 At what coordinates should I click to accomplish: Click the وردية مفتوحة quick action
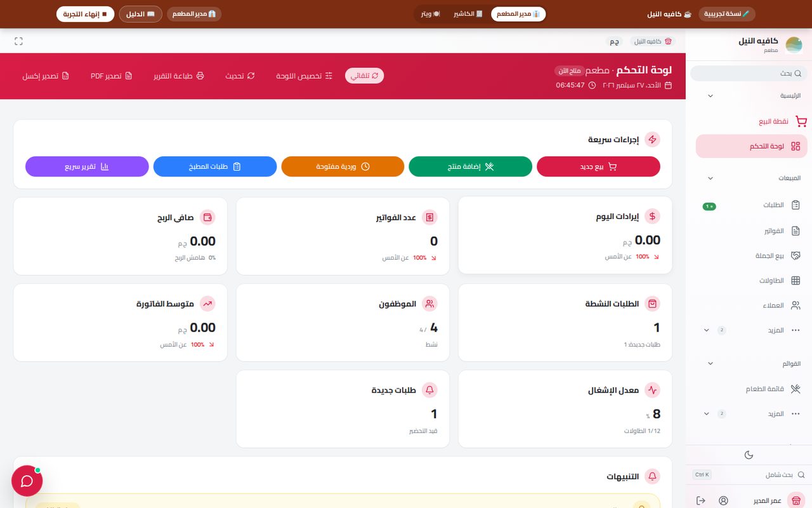tap(343, 166)
